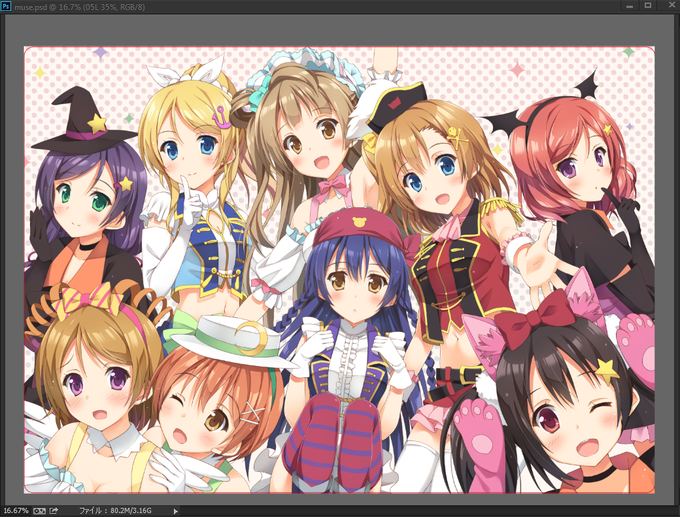Maximize the muse.psd document window
680x517 pixels.
(648, 6)
